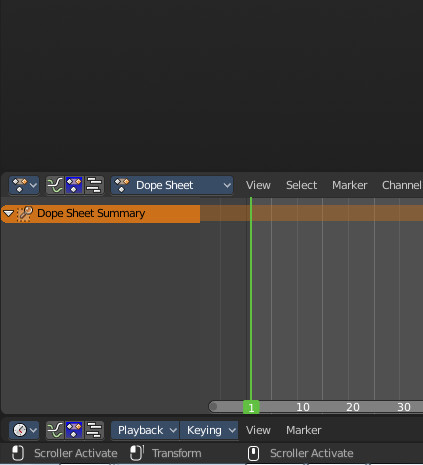Click the Transform status bar label
Image resolution: width=423 pixels, height=465 pixels.
pyautogui.click(x=177, y=453)
